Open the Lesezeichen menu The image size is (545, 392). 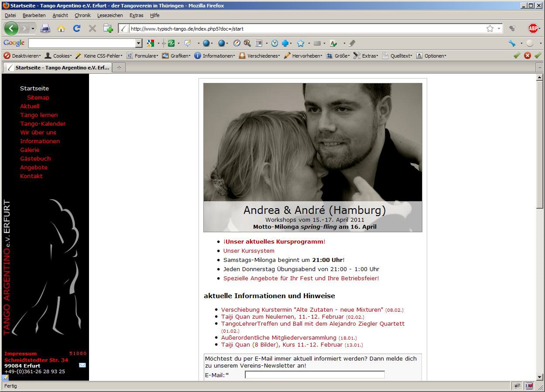[x=110, y=15]
